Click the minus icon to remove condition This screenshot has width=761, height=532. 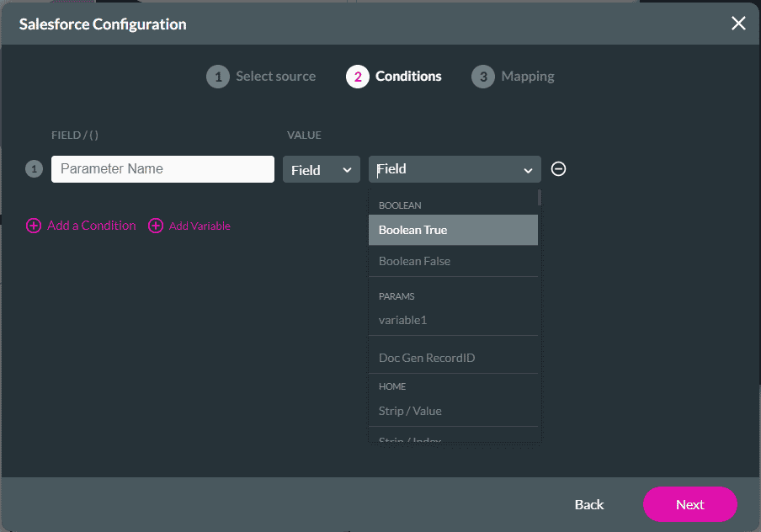[x=558, y=168]
